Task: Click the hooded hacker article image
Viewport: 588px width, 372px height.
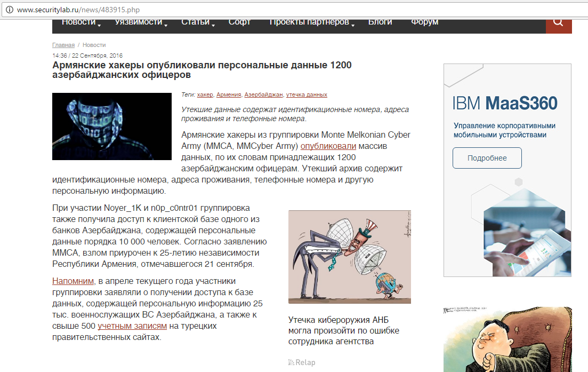Action: [x=112, y=126]
